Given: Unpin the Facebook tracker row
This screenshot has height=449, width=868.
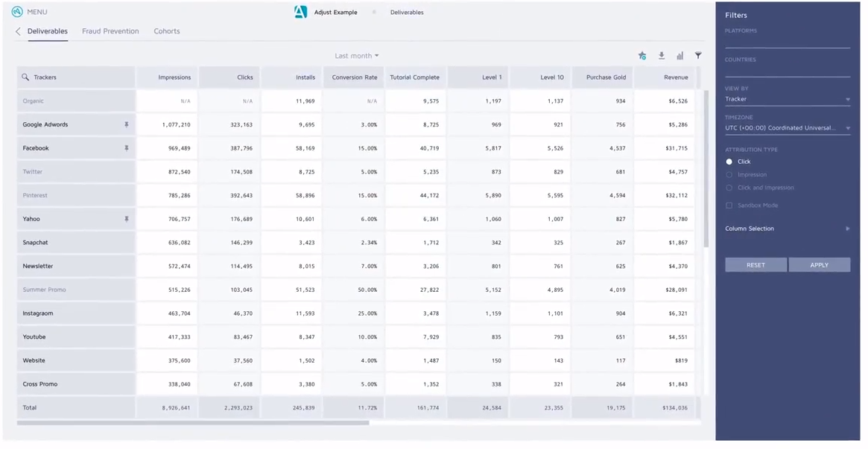Looking at the screenshot, I should tap(126, 148).
